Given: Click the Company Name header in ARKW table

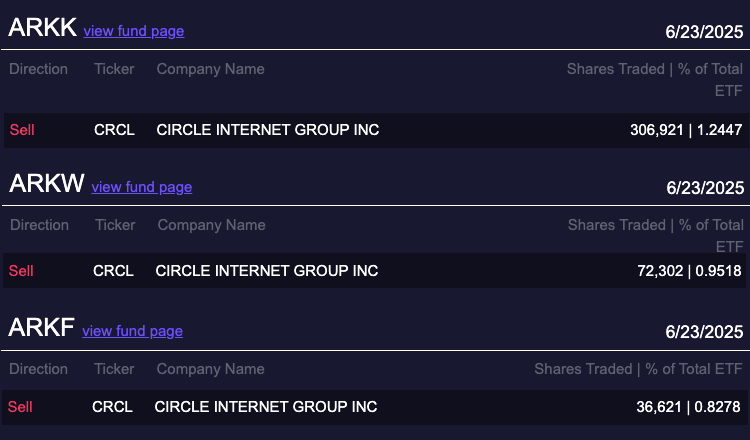Looking at the screenshot, I should (211, 225).
